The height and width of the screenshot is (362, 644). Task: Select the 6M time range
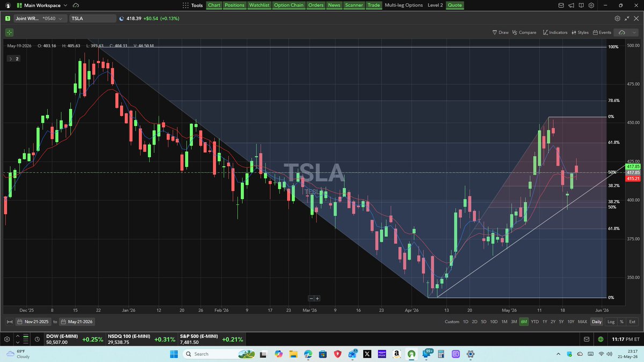(x=524, y=322)
